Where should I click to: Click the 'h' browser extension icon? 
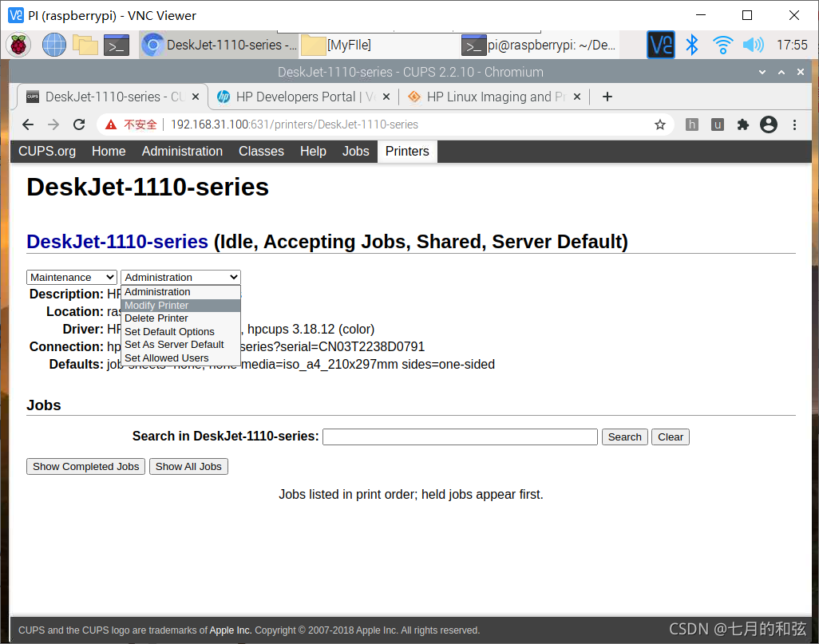tap(692, 124)
